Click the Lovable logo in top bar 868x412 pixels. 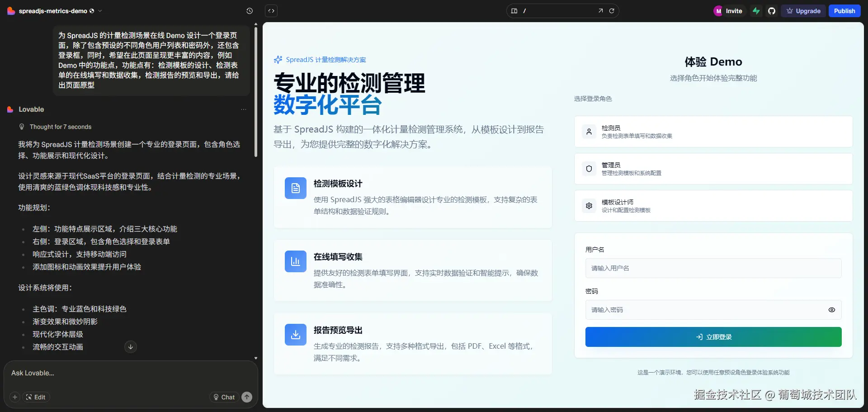(11, 11)
